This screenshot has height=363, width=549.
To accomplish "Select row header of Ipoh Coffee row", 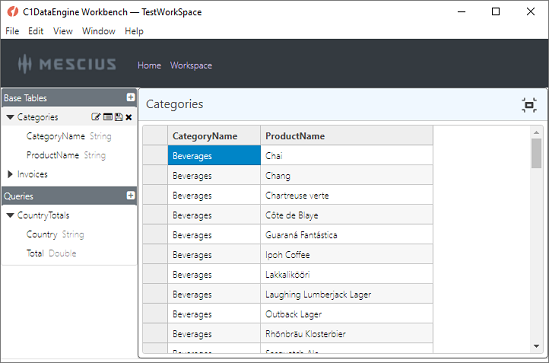I will pos(155,254).
